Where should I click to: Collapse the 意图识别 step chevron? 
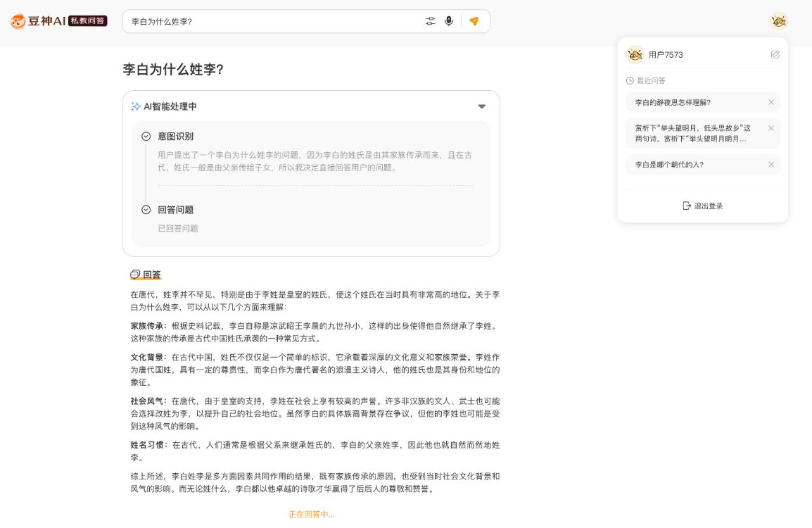[x=146, y=137]
